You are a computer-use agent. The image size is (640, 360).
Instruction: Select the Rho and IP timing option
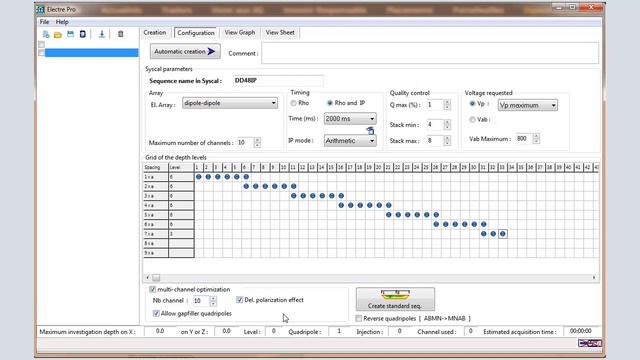[330, 103]
